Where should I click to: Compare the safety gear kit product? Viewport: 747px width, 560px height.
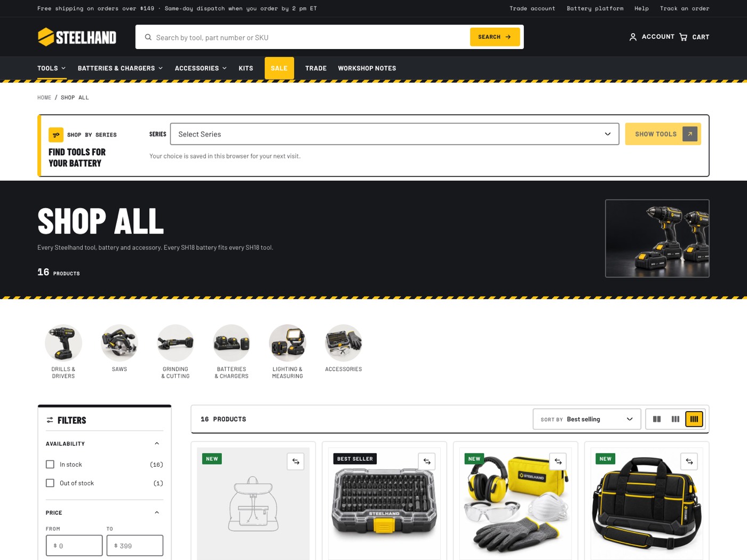coord(558,461)
